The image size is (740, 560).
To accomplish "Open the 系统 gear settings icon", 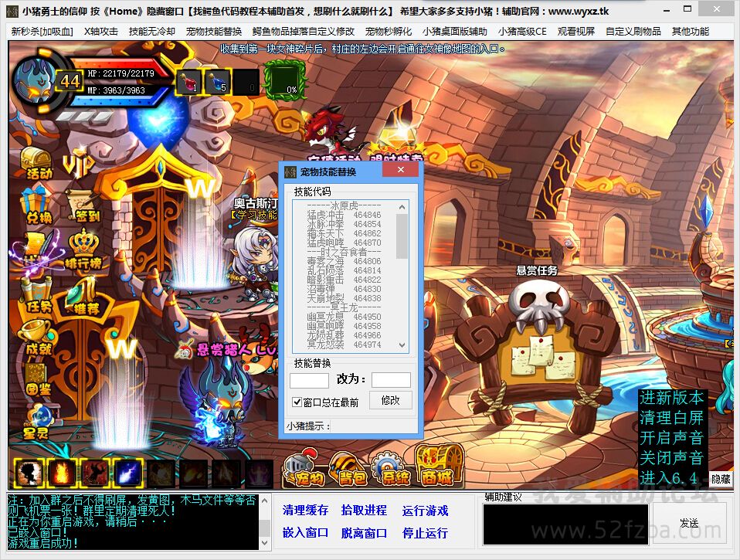I will coord(393,469).
